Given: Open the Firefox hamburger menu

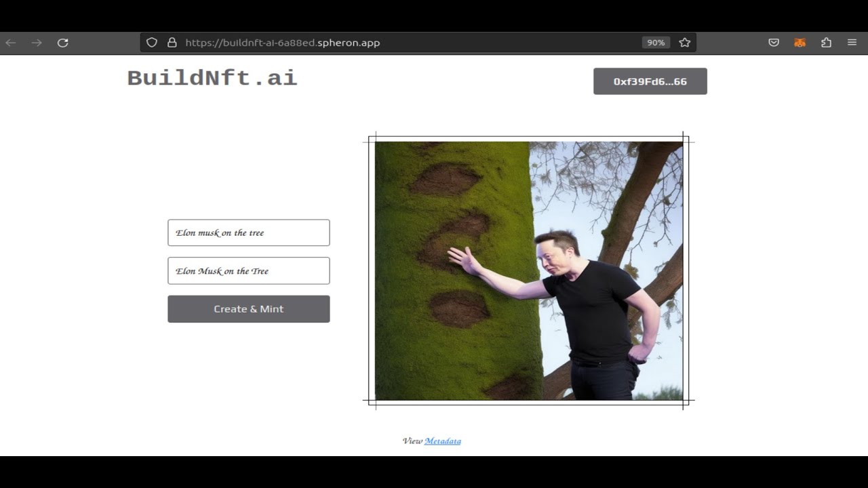Looking at the screenshot, I should tap(852, 43).
